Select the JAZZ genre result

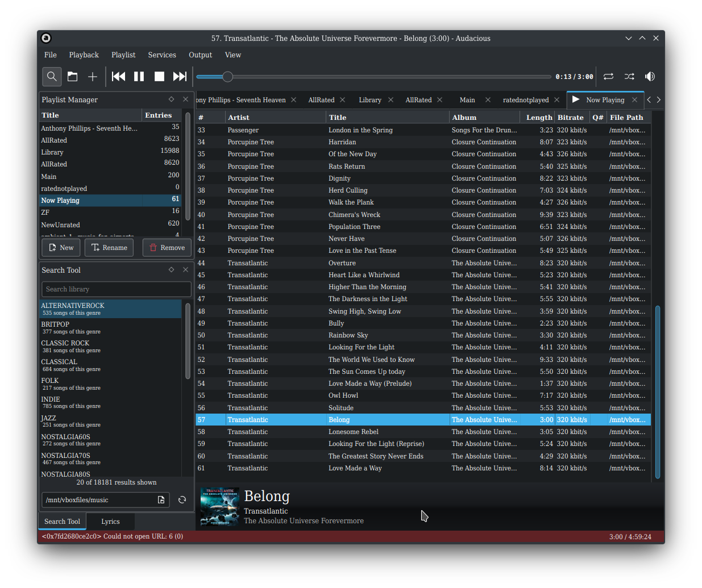point(110,422)
